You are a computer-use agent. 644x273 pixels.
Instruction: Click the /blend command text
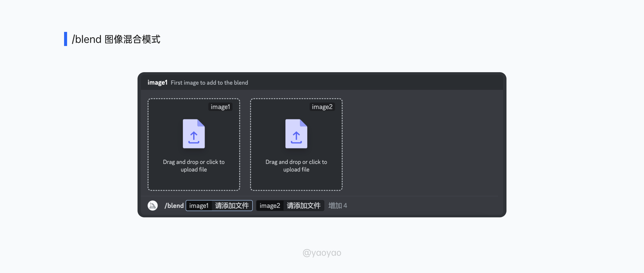(x=174, y=206)
